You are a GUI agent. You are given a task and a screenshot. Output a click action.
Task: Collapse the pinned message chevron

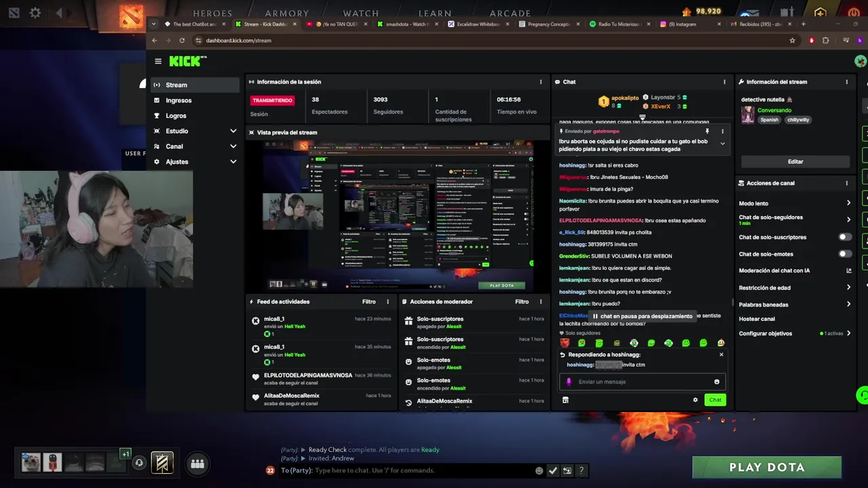(722, 144)
